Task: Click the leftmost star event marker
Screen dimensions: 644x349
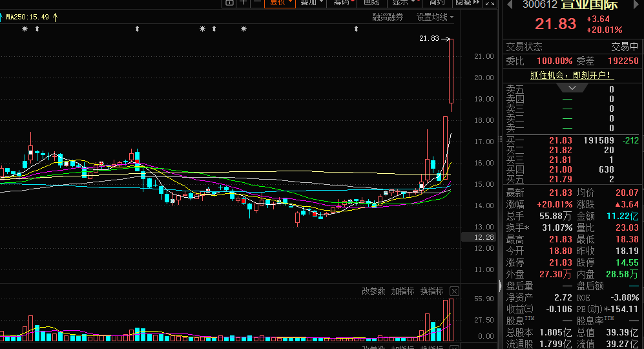Action: tap(25, 29)
